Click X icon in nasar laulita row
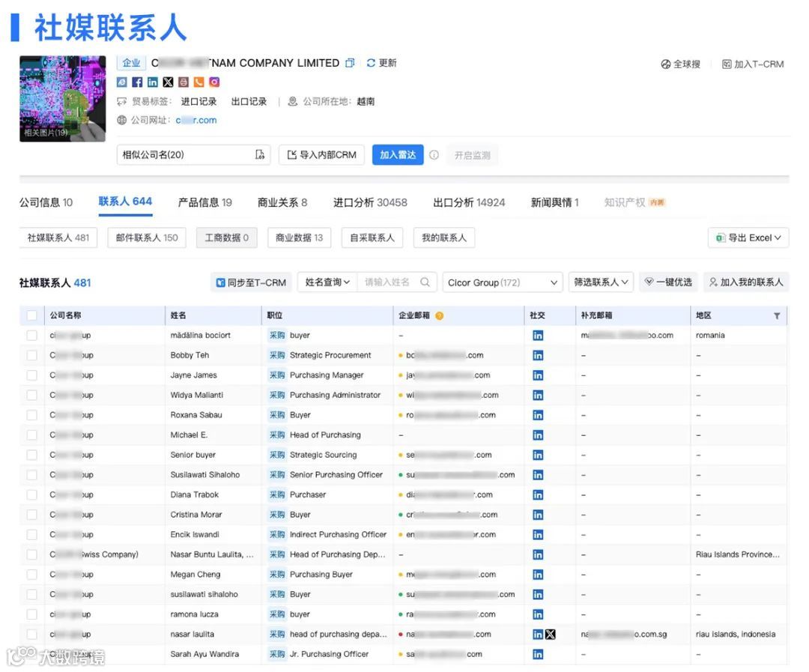This screenshot has height=672, width=809. point(551,635)
